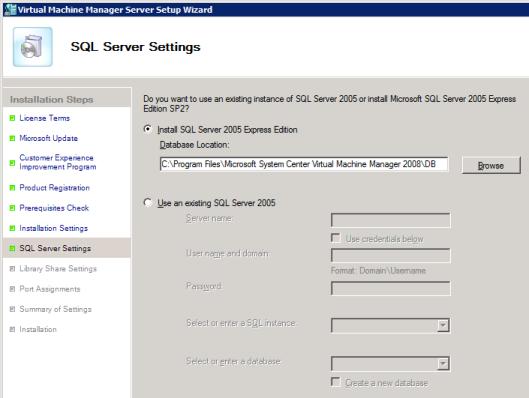
Task: Click the Server name label
Action: pyautogui.click(x=209, y=218)
